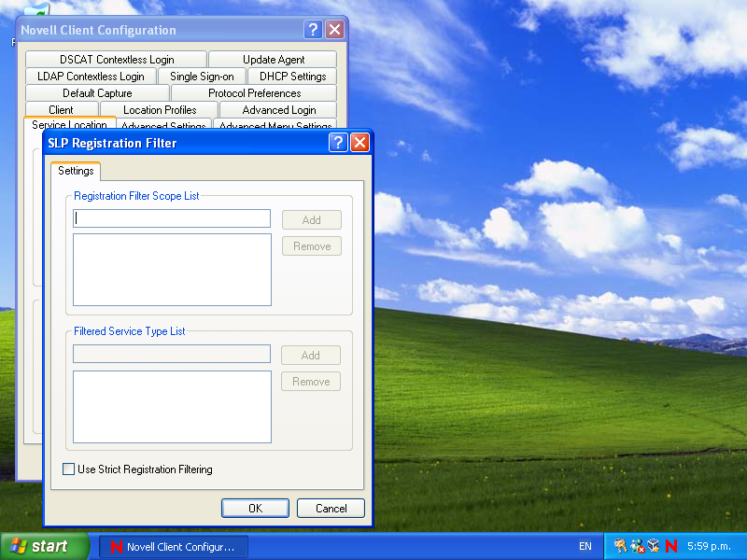Click Add in Filtered Service Type List
The width and height of the screenshot is (747, 560).
coord(311,356)
